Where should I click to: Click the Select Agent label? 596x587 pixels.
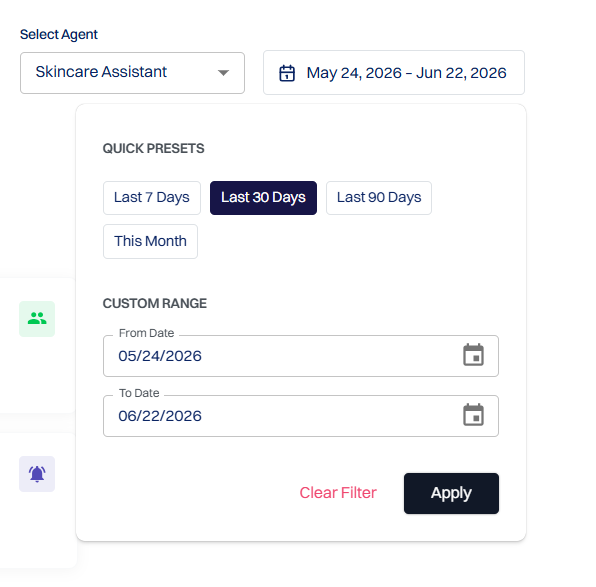click(x=59, y=35)
